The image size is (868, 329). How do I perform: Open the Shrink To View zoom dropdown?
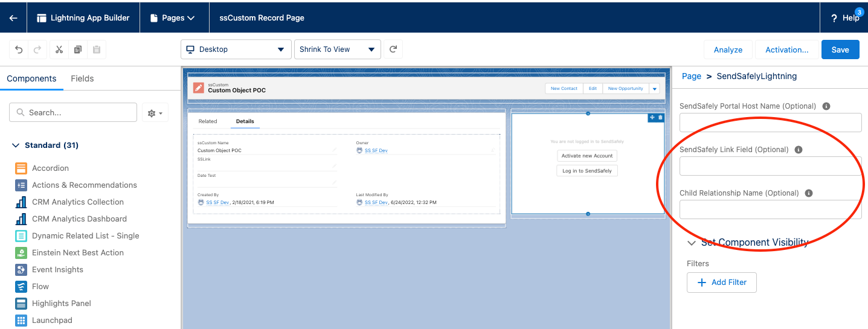[337, 50]
